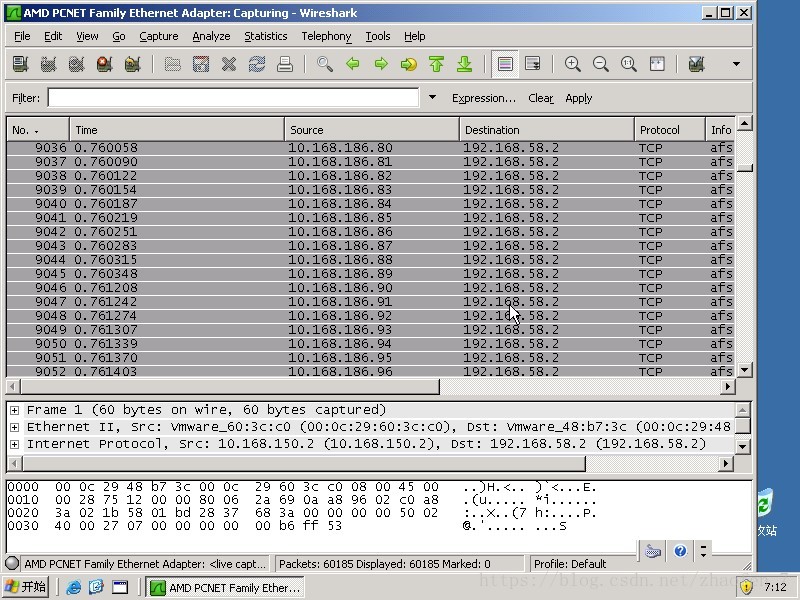
Task: Open the View menu
Action: (x=87, y=36)
